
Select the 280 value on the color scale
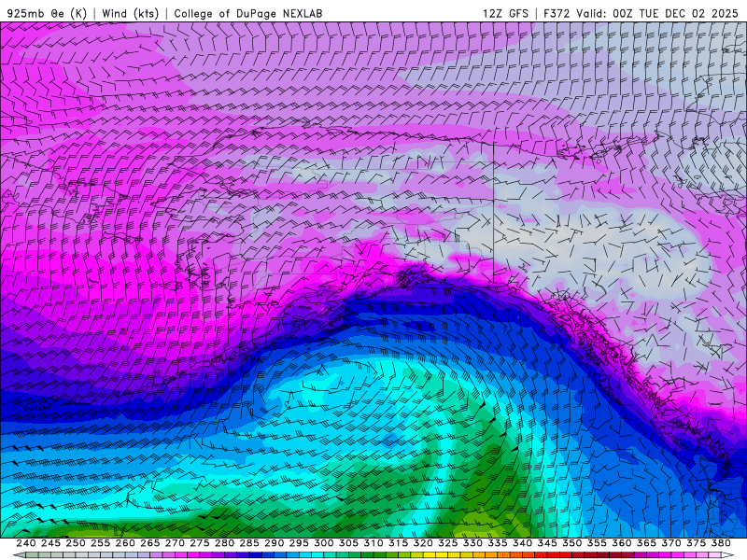coord(224,543)
